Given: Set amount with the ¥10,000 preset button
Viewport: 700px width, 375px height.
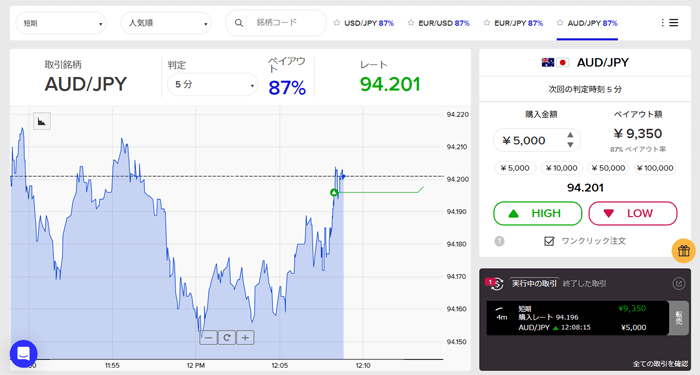Looking at the screenshot, I should pyautogui.click(x=562, y=168).
